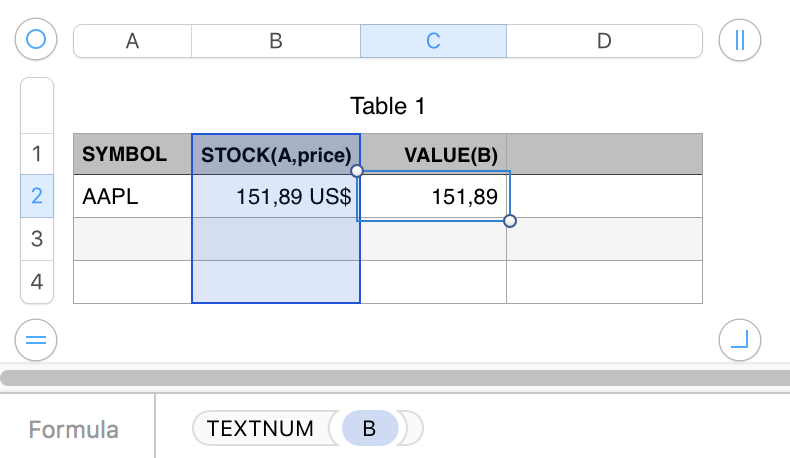Select row 2 header

point(37,196)
